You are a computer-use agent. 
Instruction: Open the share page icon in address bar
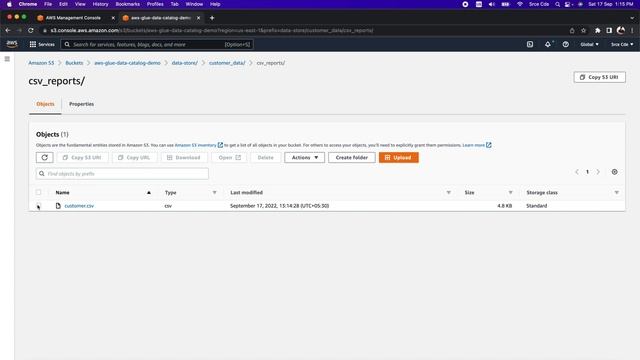(572, 30)
